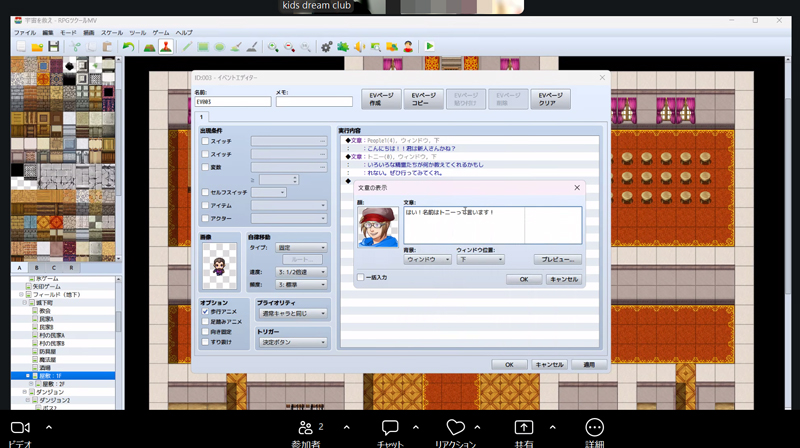800x448 pixels.
Task: Select the Map mode icon
Action: click(x=148, y=47)
